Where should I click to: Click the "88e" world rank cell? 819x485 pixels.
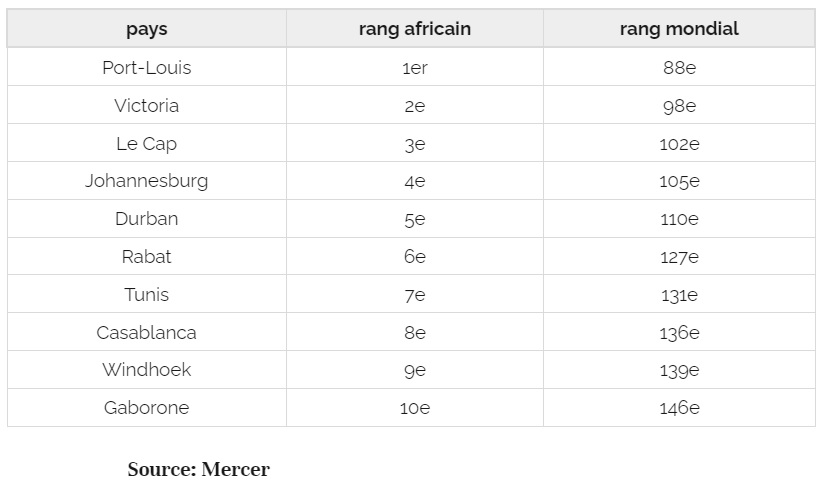(679, 68)
